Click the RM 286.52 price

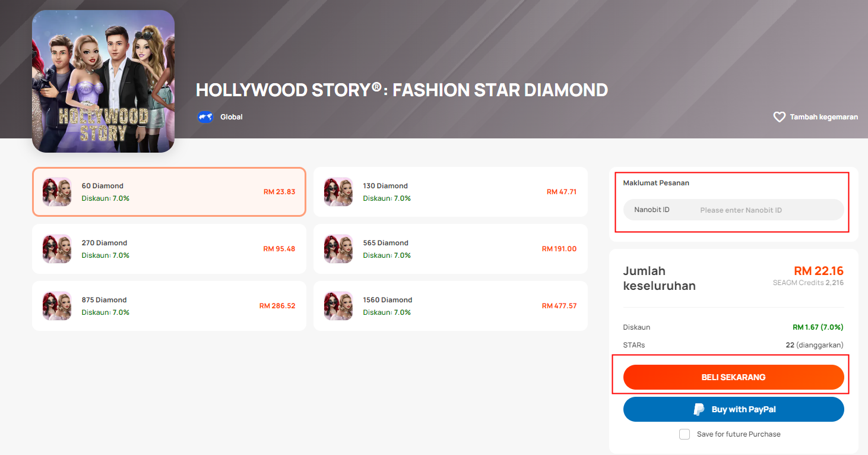pos(277,306)
